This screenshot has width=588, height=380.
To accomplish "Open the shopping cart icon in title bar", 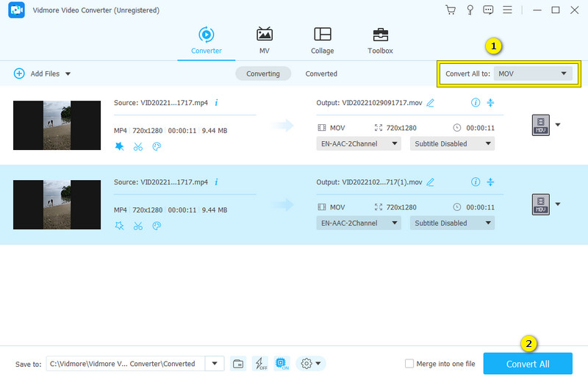I will 451,10.
